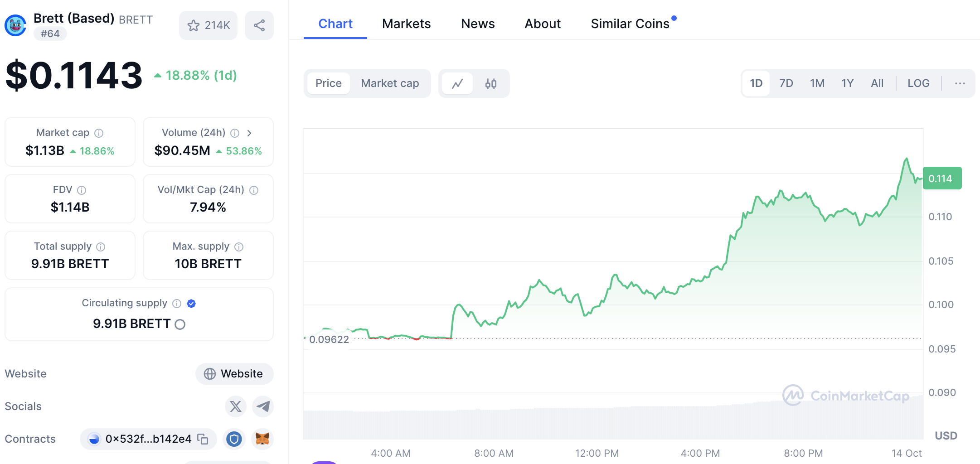This screenshot has height=464, width=980.
Task: Open chart more options ellipsis menu
Action: click(960, 83)
